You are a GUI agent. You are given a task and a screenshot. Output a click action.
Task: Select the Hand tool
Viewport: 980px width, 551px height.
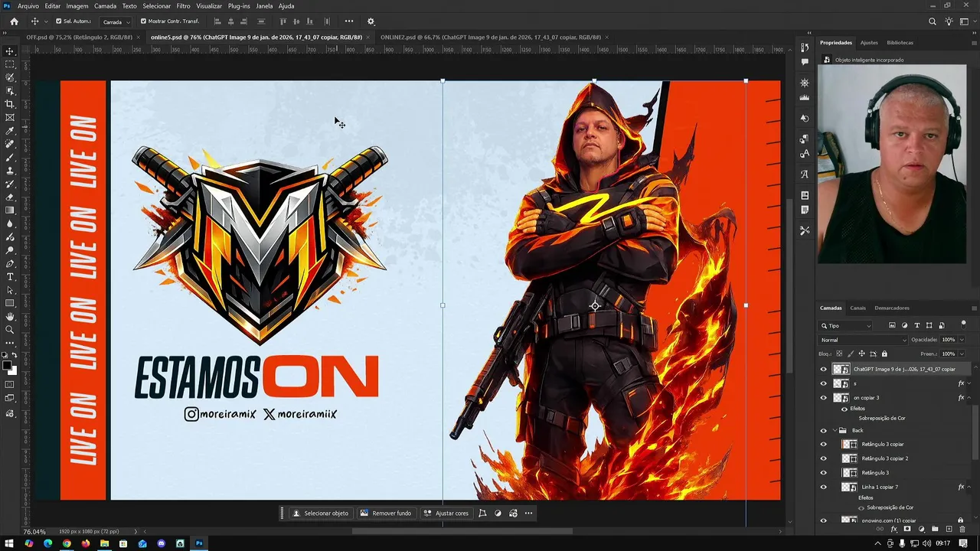pyautogui.click(x=10, y=316)
